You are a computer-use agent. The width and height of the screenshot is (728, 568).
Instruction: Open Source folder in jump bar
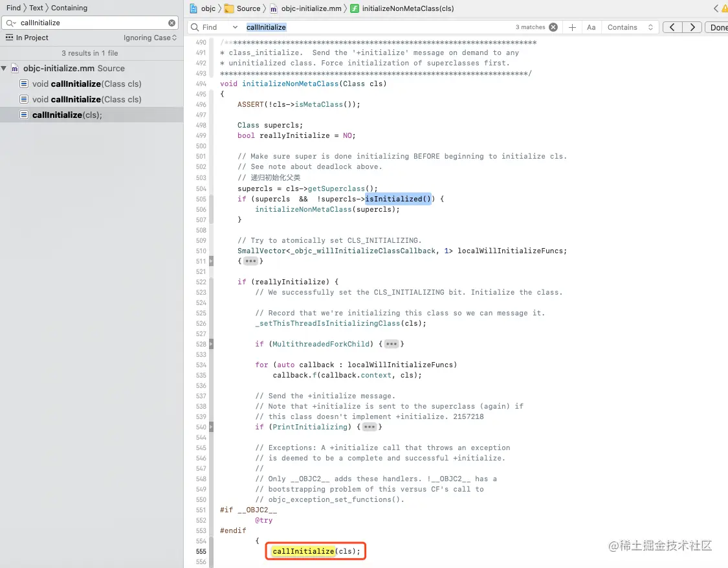(x=248, y=8)
